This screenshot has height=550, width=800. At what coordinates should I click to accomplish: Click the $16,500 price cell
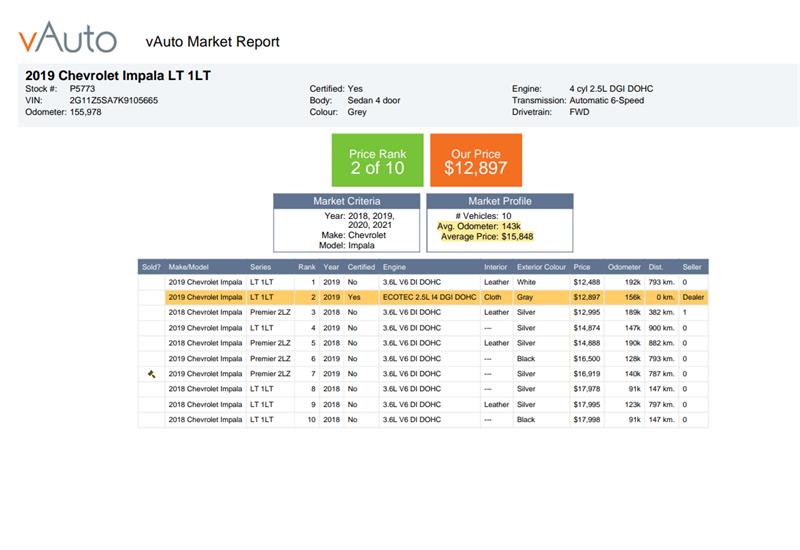click(x=587, y=359)
